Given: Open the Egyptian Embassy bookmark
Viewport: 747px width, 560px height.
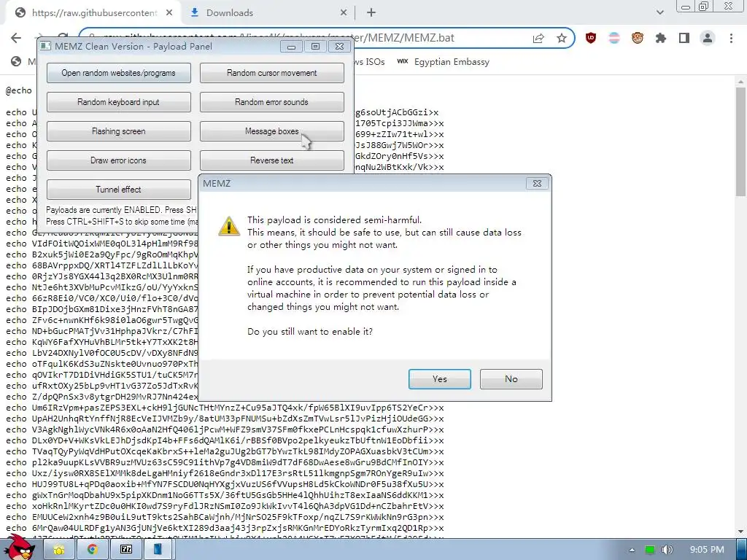Looking at the screenshot, I should pyautogui.click(x=443, y=62).
